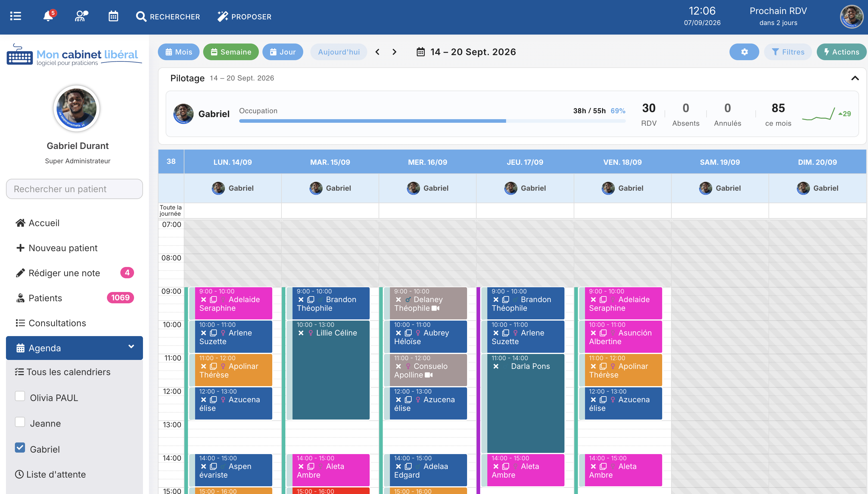
Task: Open the calendar icon in top bar
Action: pyautogui.click(x=113, y=16)
